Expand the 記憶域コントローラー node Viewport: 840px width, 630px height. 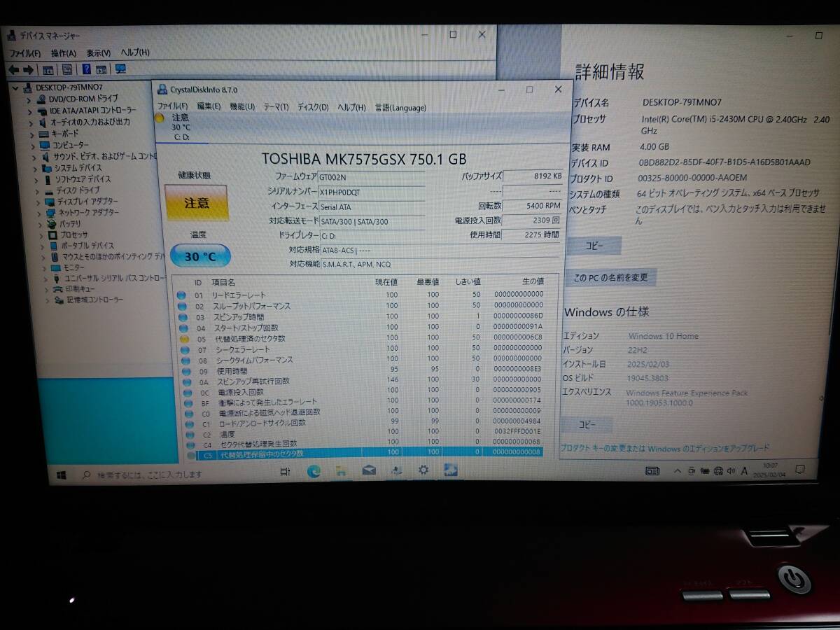pyautogui.click(x=49, y=301)
